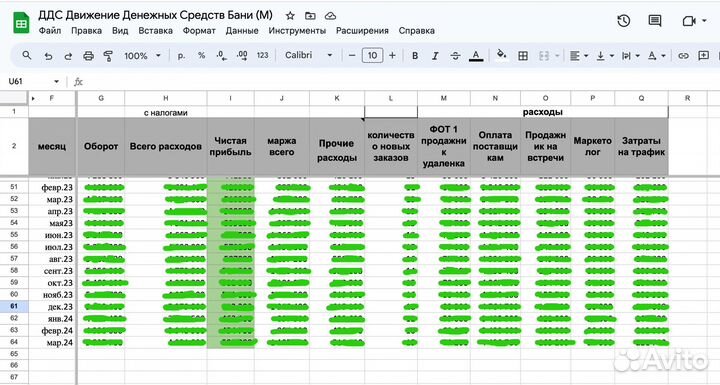This screenshot has height=385, width=720.
Task: Redo the last action
Action: point(68,56)
